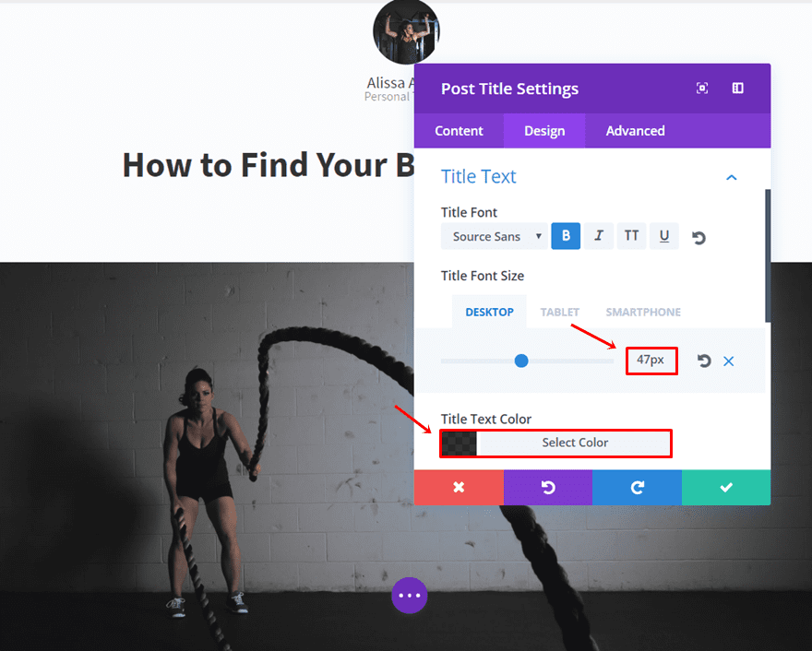Open the Advanced tab
The image size is (812, 651).
(x=636, y=131)
